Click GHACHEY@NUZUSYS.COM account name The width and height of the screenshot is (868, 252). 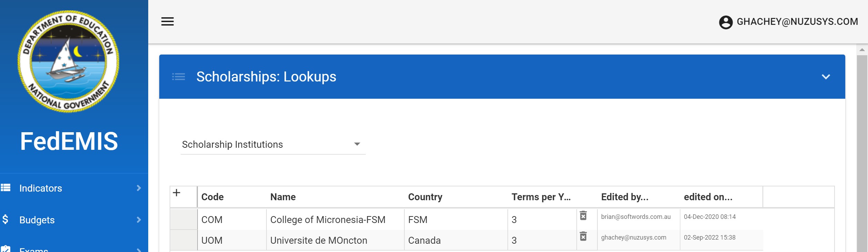[x=797, y=22]
